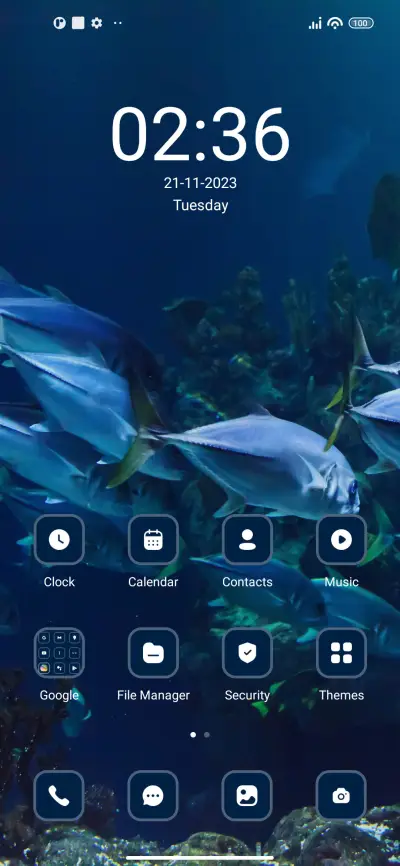Tap the bottom navigation gesture bar

200,858
